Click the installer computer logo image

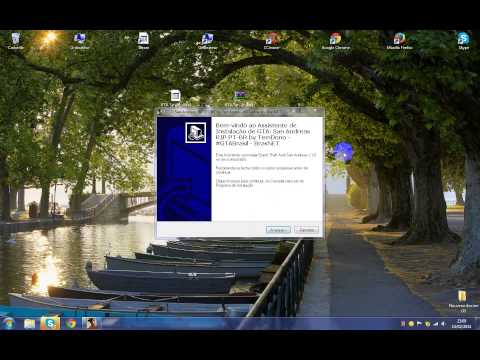pyautogui.click(x=196, y=133)
